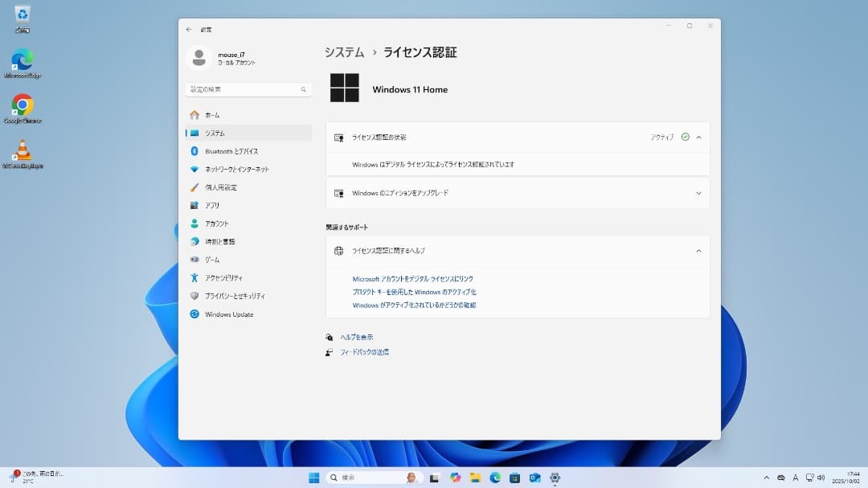The image size is (868, 488).
Task: Collapse the ライセンス認証に関するヘルプ section
Action: tap(698, 250)
